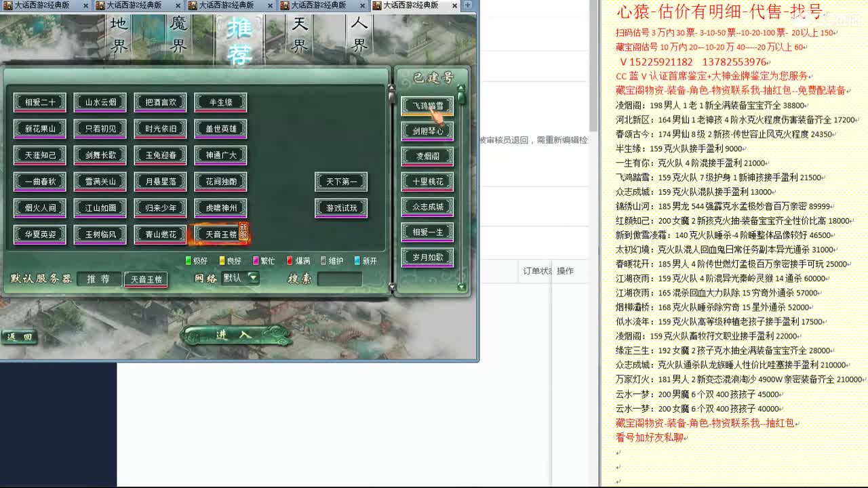Image resolution: width=868 pixels, height=488 pixels.
Task: Switch to the 地界 region tab
Action: [119, 35]
